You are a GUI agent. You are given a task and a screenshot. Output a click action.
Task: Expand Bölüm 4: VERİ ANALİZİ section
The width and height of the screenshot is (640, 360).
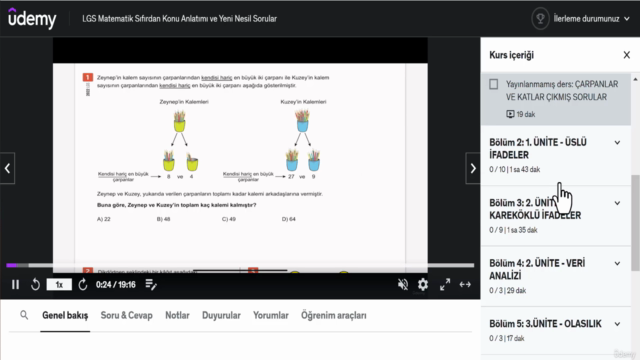pyautogui.click(x=556, y=276)
